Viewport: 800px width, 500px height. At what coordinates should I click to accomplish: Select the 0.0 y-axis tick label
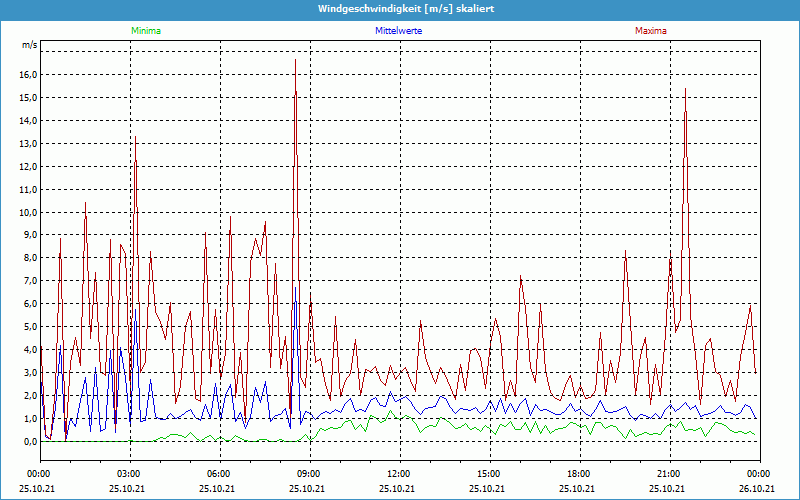[30, 441]
